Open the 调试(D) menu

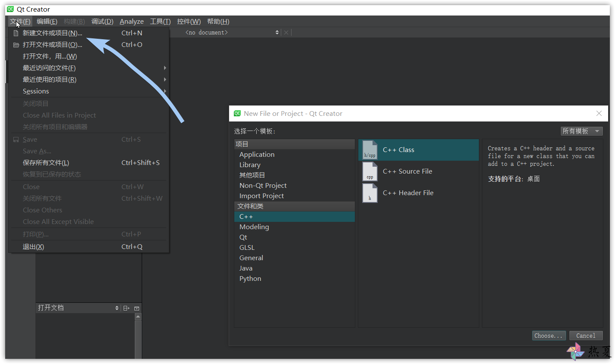pyautogui.click(x=102, y=22)
